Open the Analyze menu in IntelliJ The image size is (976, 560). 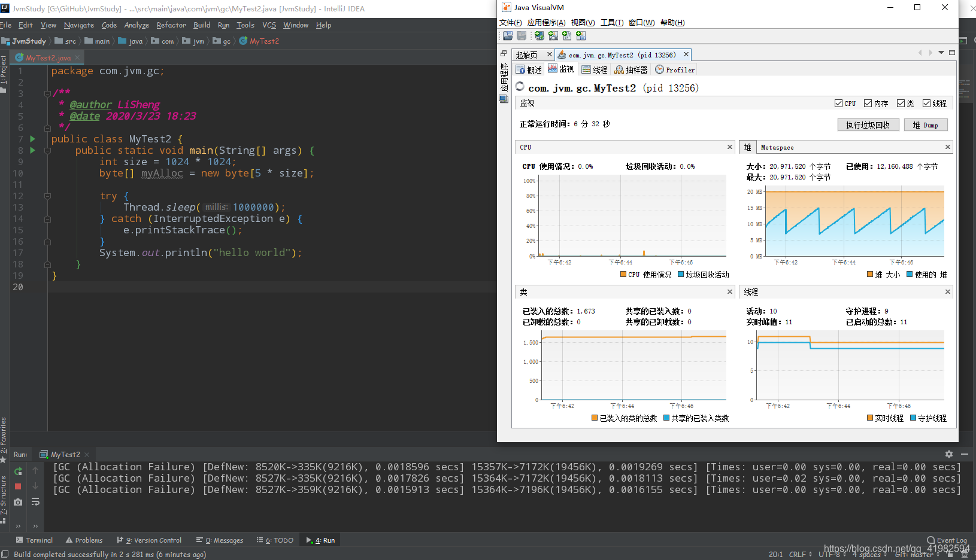tap(137, 25)
